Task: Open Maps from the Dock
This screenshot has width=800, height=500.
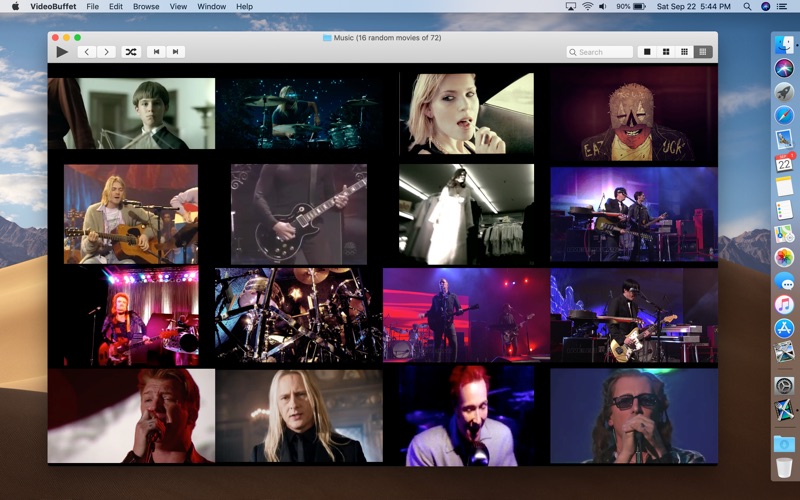Action: coord(784,234)
